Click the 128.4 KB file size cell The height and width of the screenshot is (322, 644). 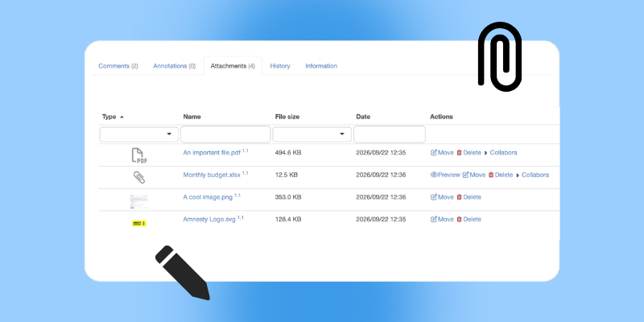288,219
